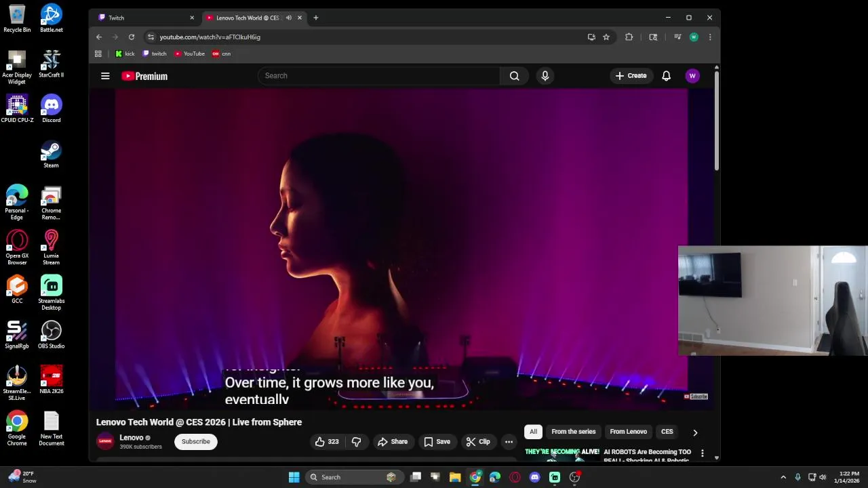Open Battle.net desktop shortcut
The height and width of the screenshot is (488, 868).
[x=51, y=18]
